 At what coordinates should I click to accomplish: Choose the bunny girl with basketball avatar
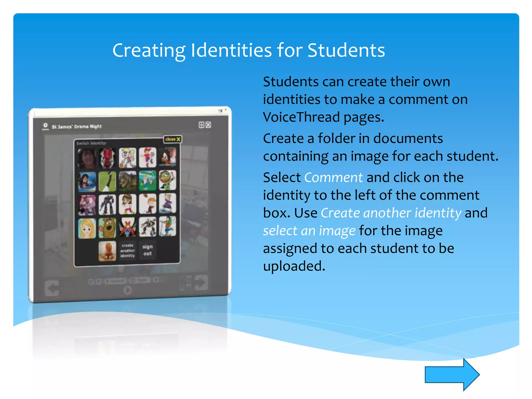[128, 158]
